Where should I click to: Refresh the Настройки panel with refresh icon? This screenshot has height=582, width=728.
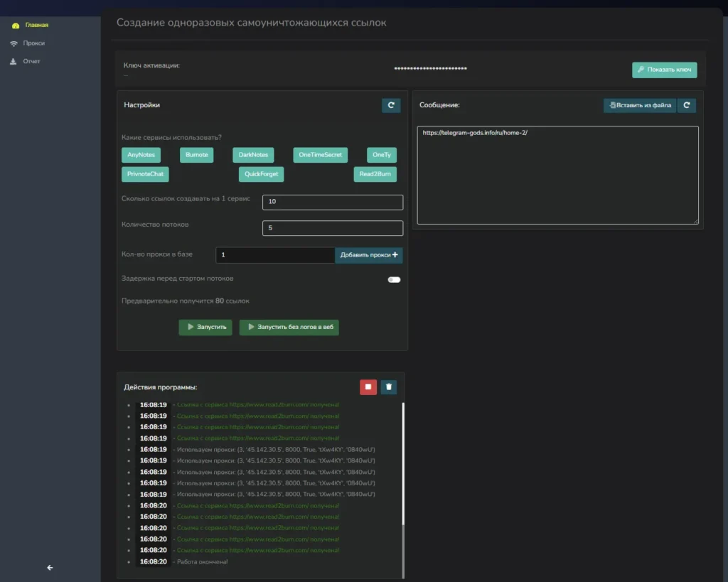point(391,104)
